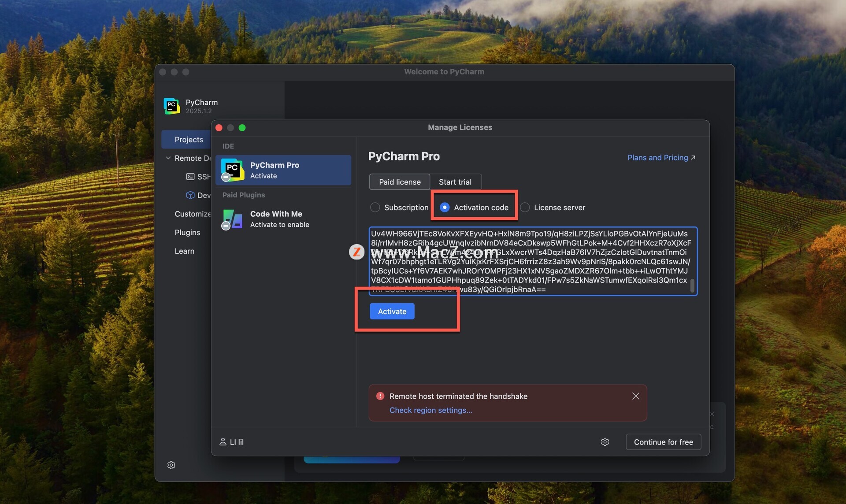Open Projects in the welcome sidebar
This screenshot has height=504, width=846.
186,139
